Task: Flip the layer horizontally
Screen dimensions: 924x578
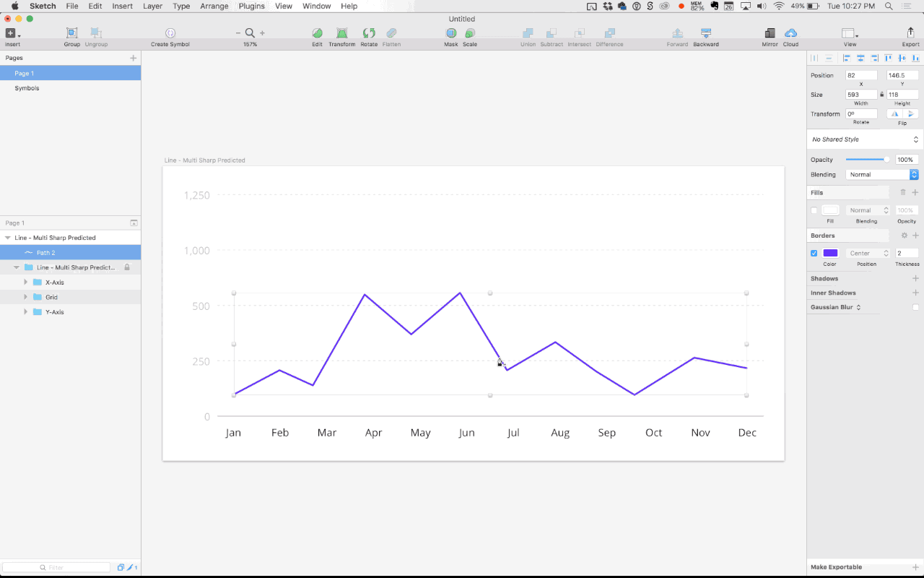Action: [895, 113]
